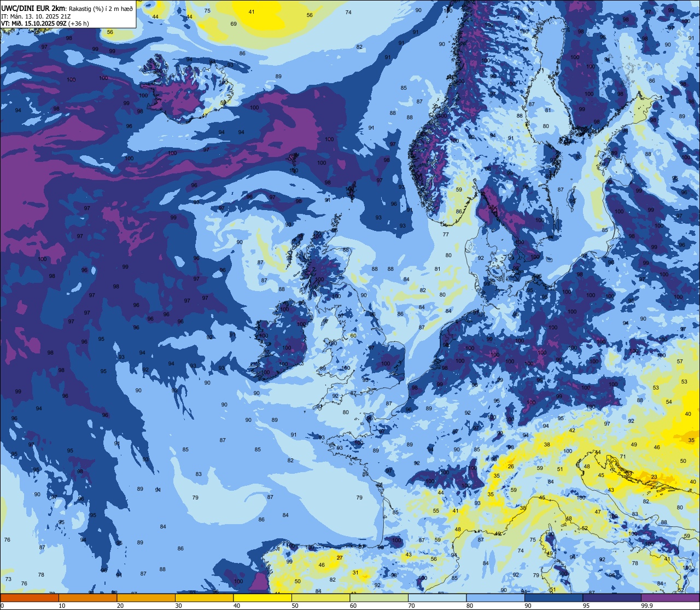
Task: Click the bright yellow 40–50 legend swatch
Action: coord(262,597)
